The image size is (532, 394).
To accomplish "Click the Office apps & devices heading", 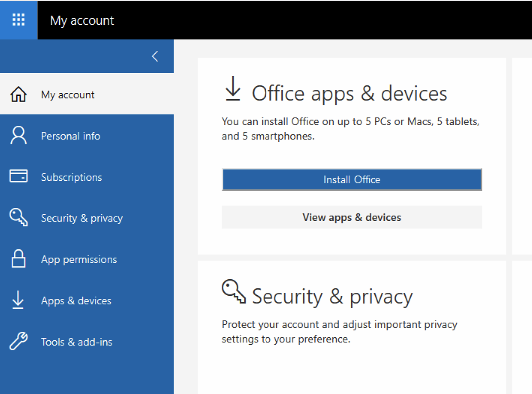I will click(349, 94).
